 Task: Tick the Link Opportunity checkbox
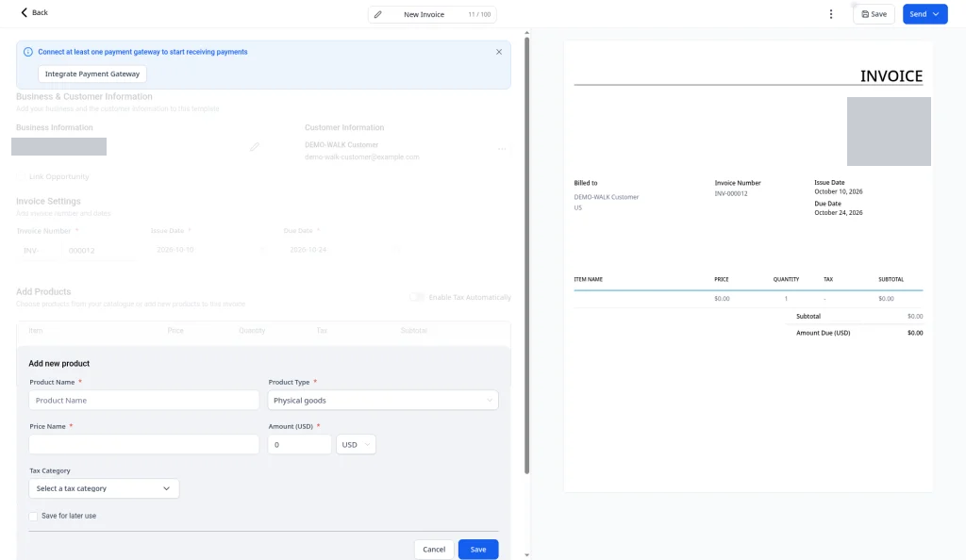coord(21,176)
